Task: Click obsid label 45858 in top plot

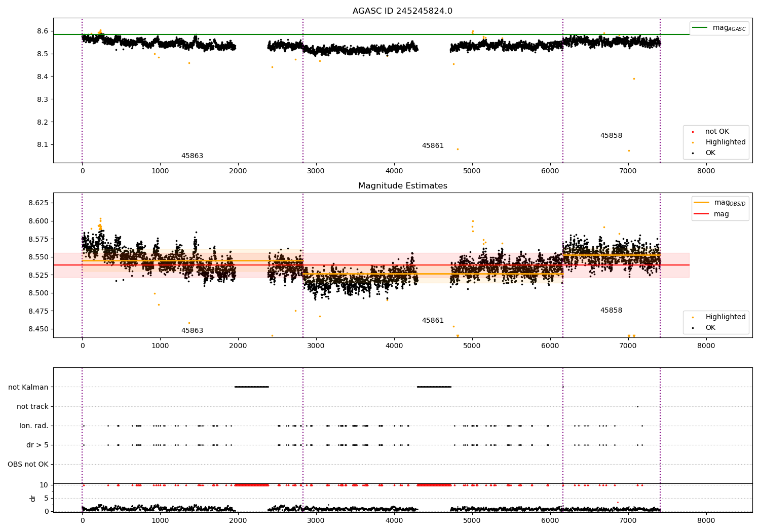Action: click(611, 136)
